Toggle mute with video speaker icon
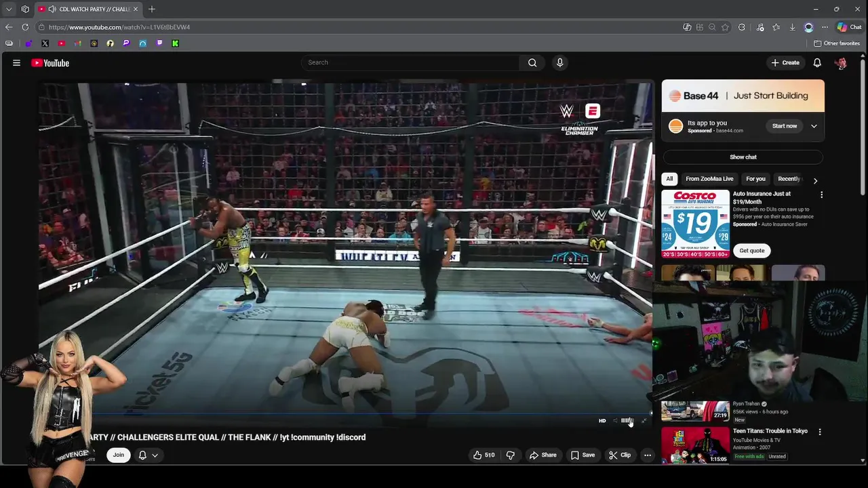The width and height of the screenshot is (868, 488). coord(615,421)
